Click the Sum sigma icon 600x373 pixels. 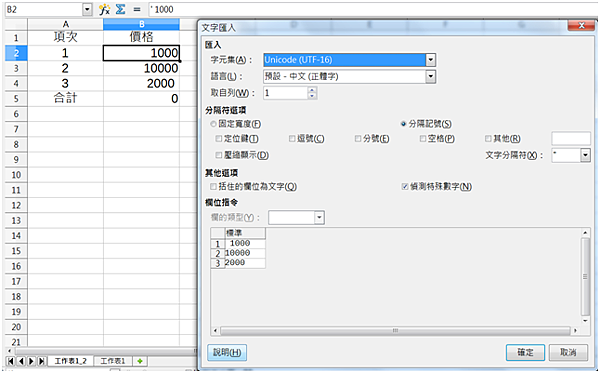(x=121, y=10)
